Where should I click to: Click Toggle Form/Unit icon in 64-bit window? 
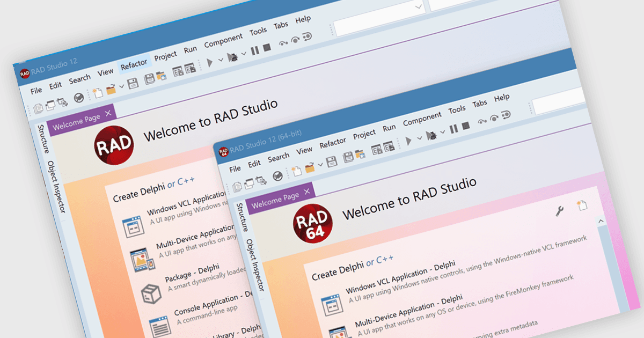261,180
